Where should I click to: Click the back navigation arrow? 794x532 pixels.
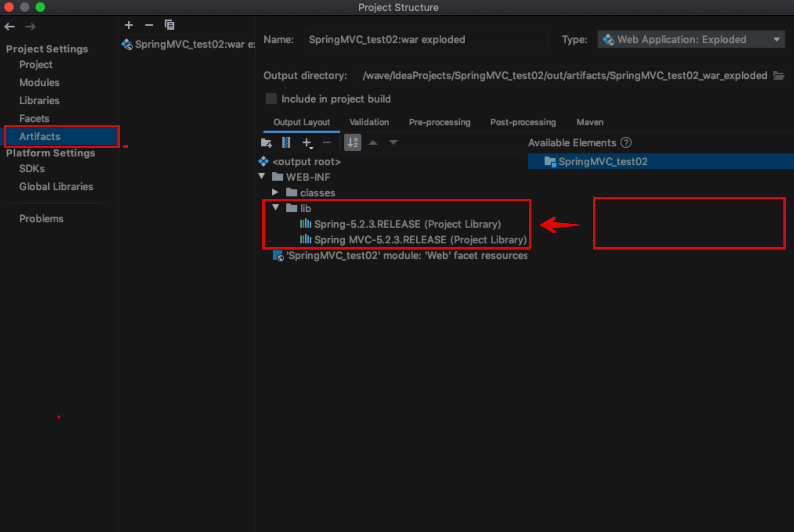(x=10, y=27)
